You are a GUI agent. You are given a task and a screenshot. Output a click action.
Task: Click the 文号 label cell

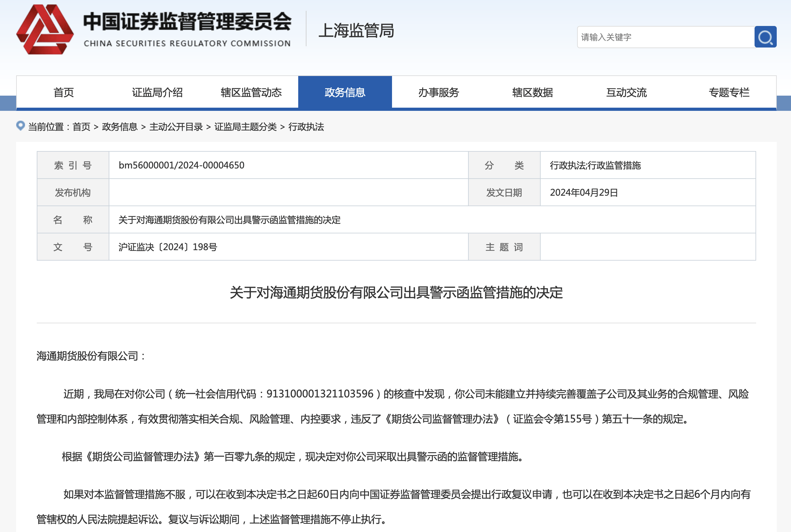coord(73,247)
